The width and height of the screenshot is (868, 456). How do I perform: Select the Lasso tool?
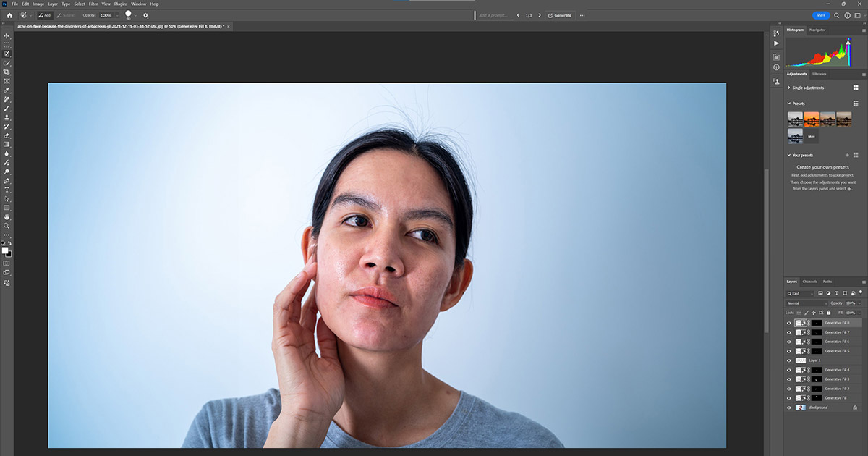(7, 53)
